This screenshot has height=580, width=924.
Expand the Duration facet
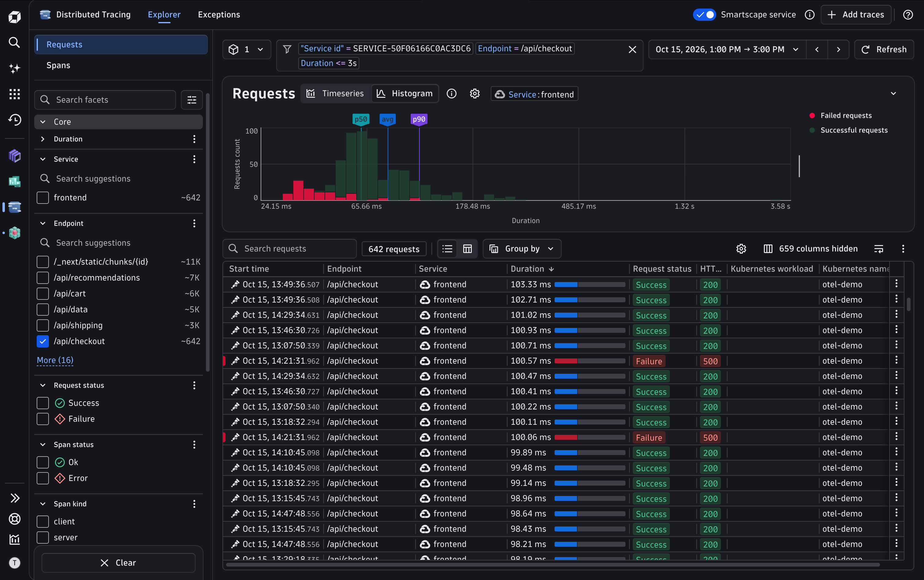coord(42,139)
